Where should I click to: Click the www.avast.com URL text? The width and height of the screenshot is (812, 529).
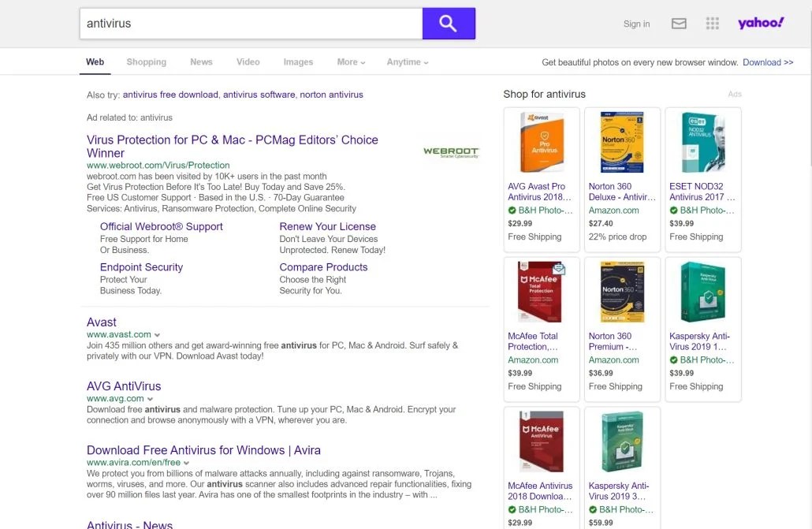[119, 335]
